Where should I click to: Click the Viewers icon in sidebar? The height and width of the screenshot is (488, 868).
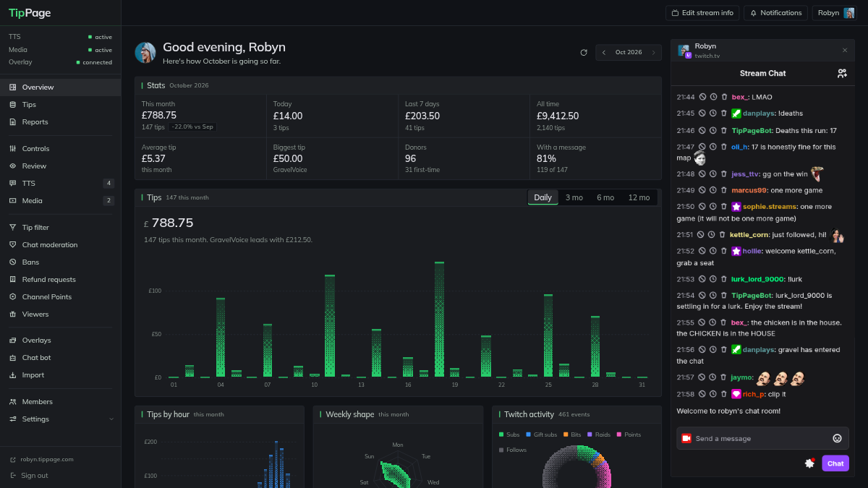(x=13, y=314)
